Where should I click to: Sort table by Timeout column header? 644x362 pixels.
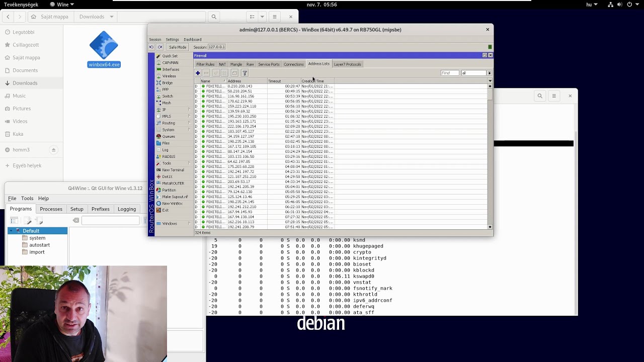pyautogui.click(x=284, y=81)
